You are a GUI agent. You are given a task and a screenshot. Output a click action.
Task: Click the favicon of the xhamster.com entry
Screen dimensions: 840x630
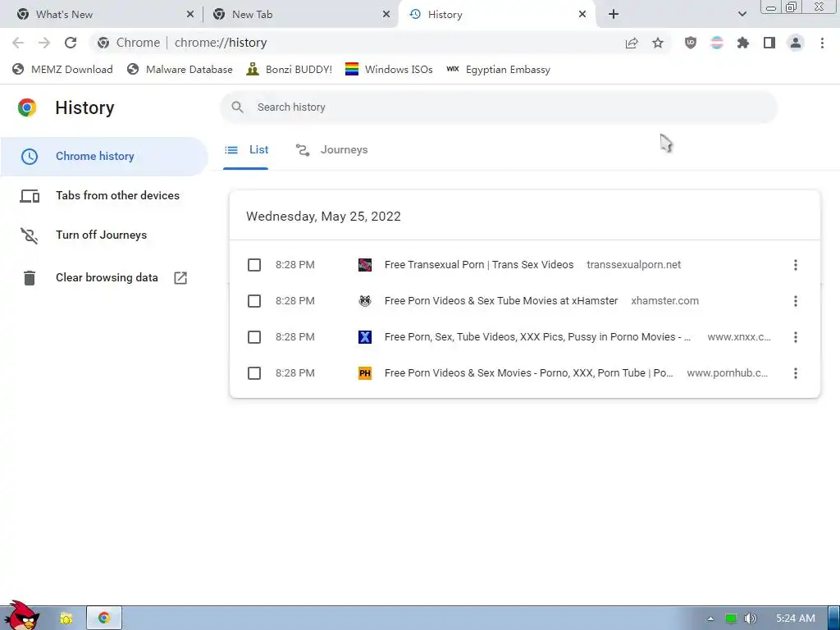click(365, 301)
